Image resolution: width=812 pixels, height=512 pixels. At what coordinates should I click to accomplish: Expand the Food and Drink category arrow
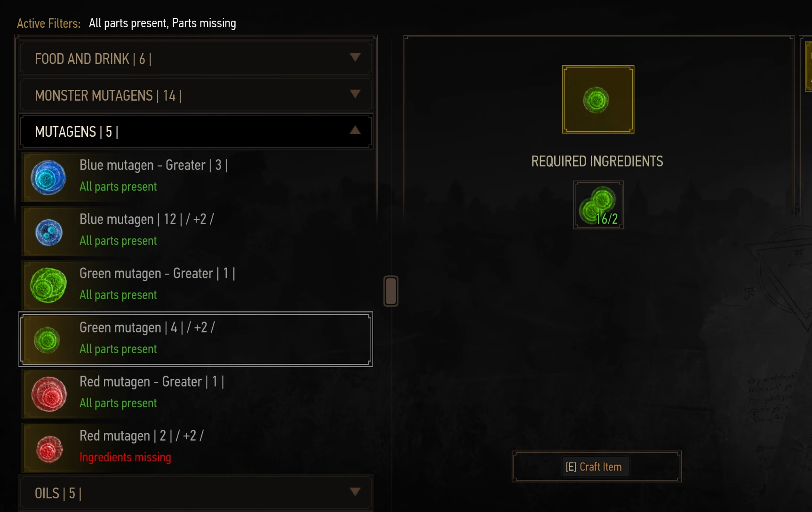pyautogui.click(x=355, y=57)
